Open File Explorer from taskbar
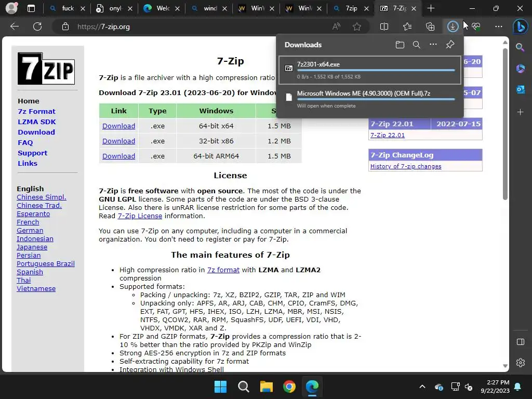Screen dimensions: 532x399 267,387
